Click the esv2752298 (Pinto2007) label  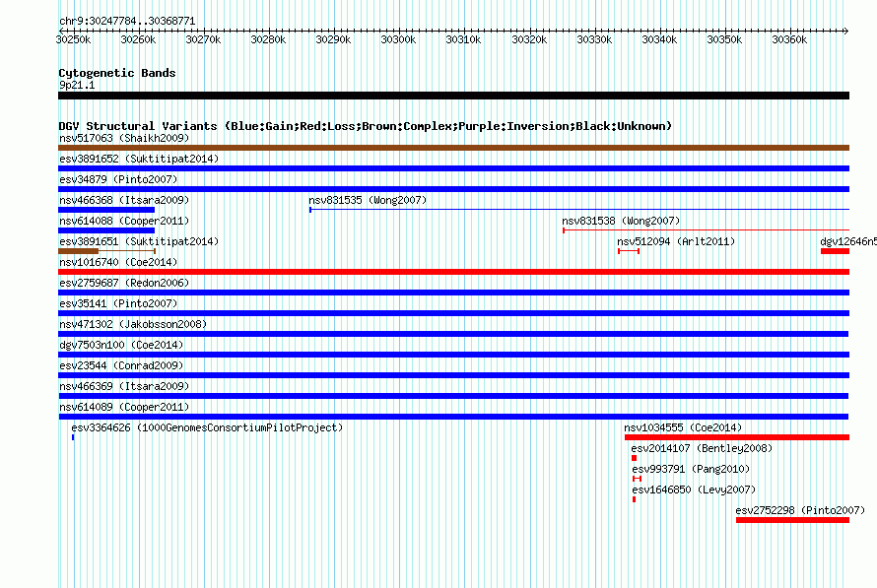point(800,510)
